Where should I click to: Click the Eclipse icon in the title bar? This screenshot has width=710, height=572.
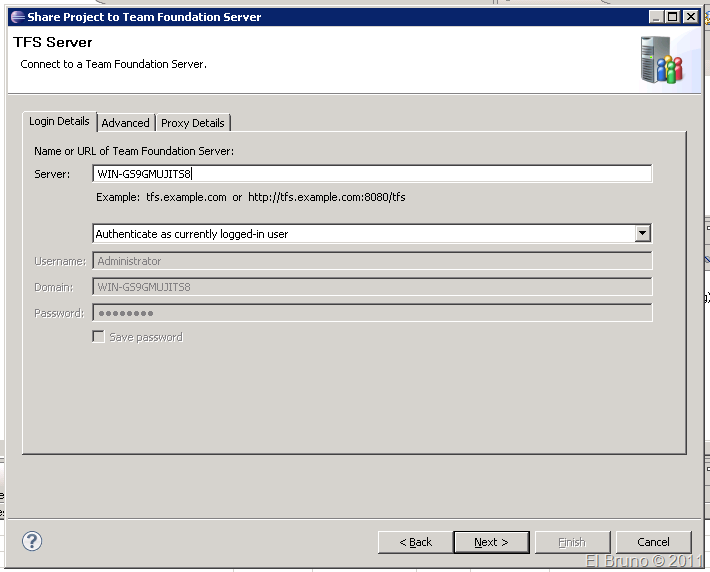pos(15,17)
